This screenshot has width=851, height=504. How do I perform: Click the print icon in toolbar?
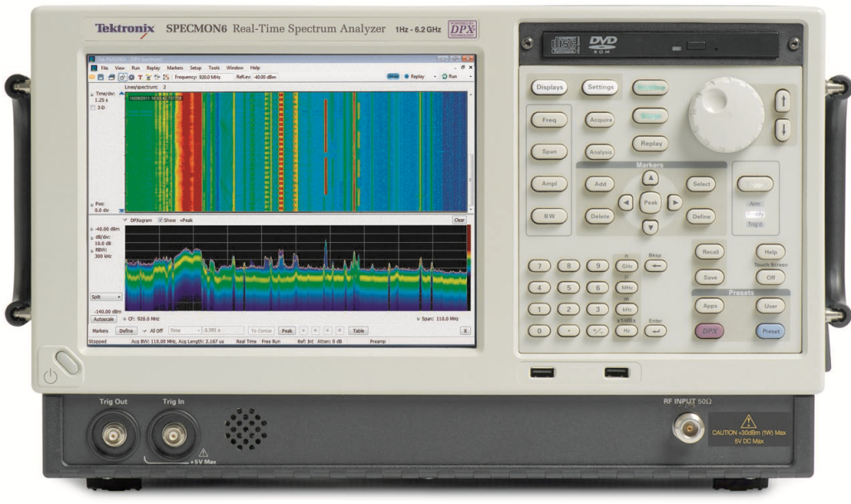point(111,76)
